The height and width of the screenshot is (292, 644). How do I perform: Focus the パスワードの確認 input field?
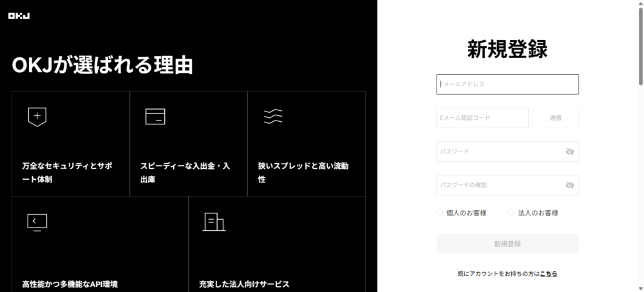(499, 185)
